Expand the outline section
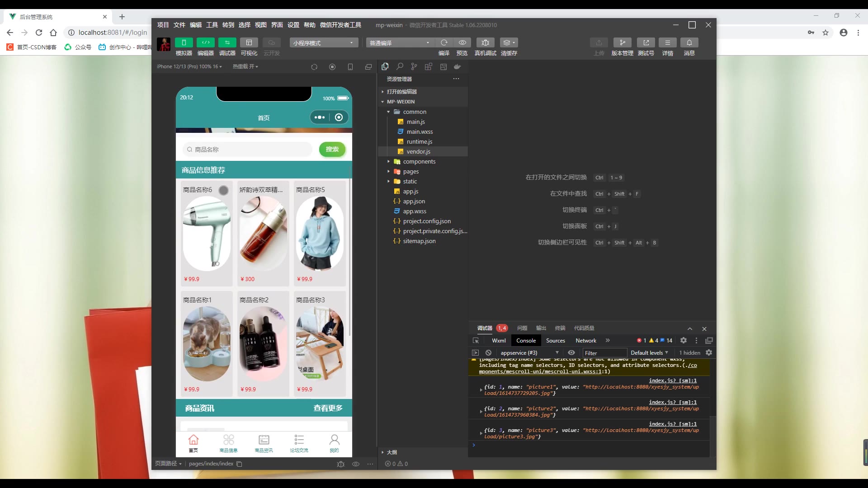Image resolution: width=868 pixels, height=488 pixels. 423,452
